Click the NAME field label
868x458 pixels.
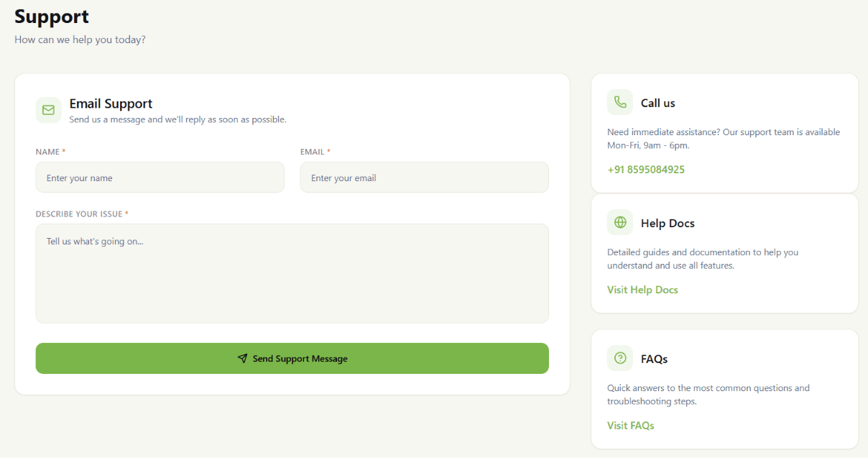48,152
